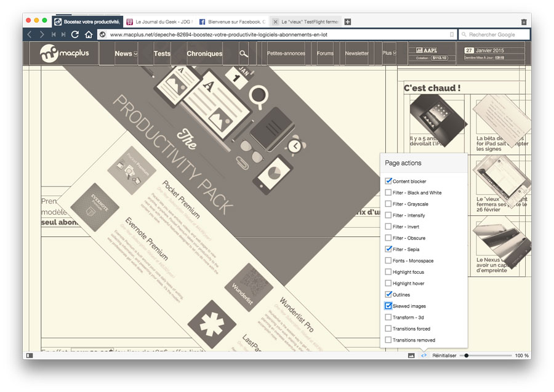The image size is (554, 392).
Task: Open the Tests section
Action: tap(162, 54)
